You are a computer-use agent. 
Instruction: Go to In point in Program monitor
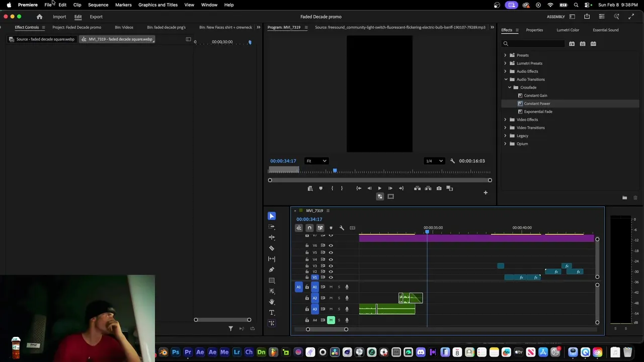click(x=359, y=189)
